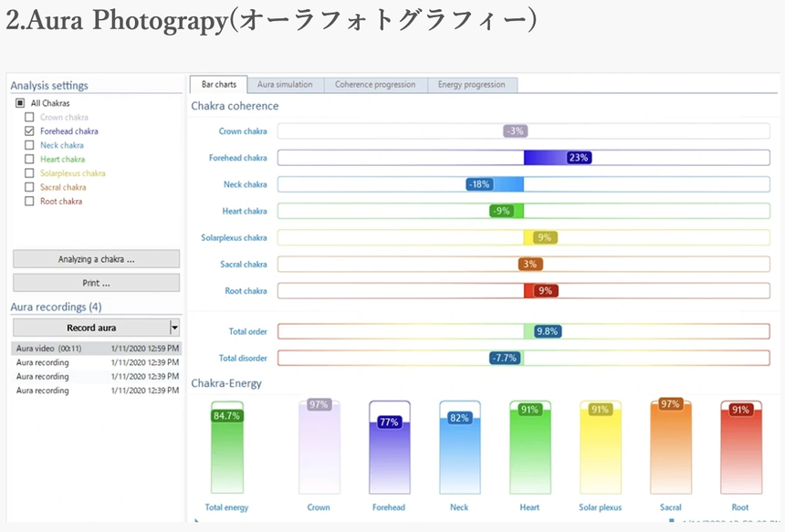Click the orange Sacral energy column

(670, 452)
